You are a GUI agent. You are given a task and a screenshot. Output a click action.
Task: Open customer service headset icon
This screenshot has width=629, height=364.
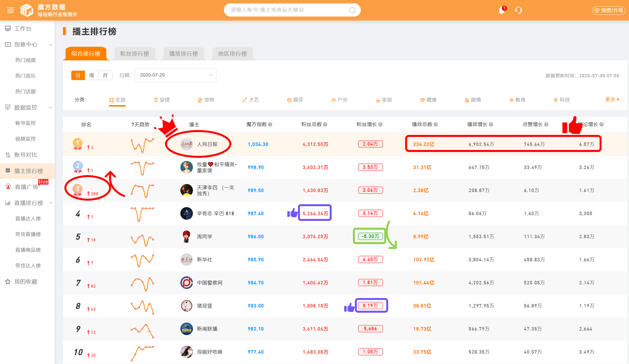(519, 10)
